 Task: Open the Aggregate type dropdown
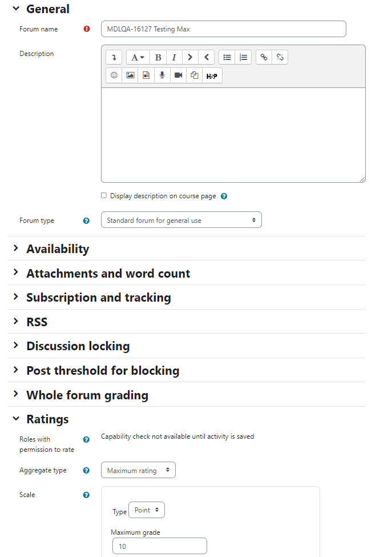click(138, 470)
